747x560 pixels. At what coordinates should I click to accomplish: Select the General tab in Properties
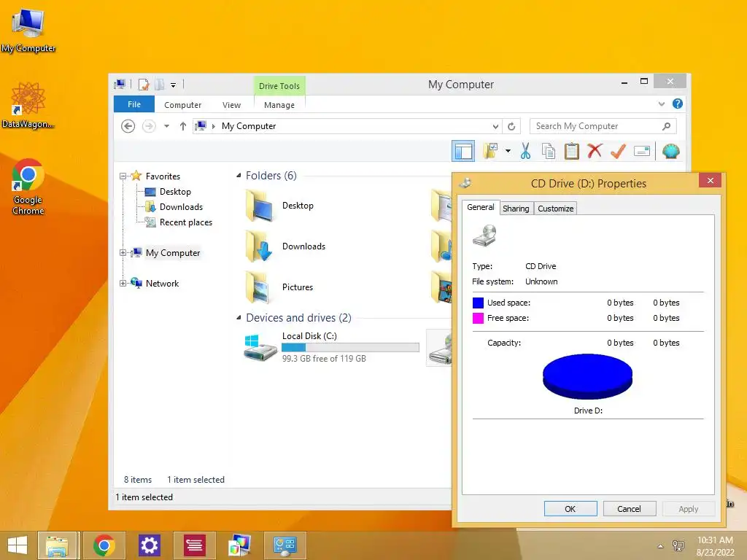tap(481, 207)
